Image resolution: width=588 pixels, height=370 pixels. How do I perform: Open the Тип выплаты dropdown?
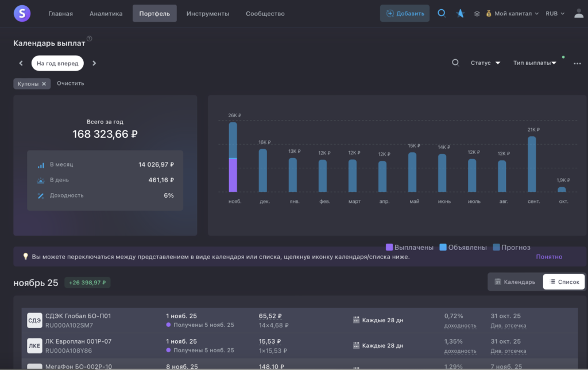click(535, 63)
